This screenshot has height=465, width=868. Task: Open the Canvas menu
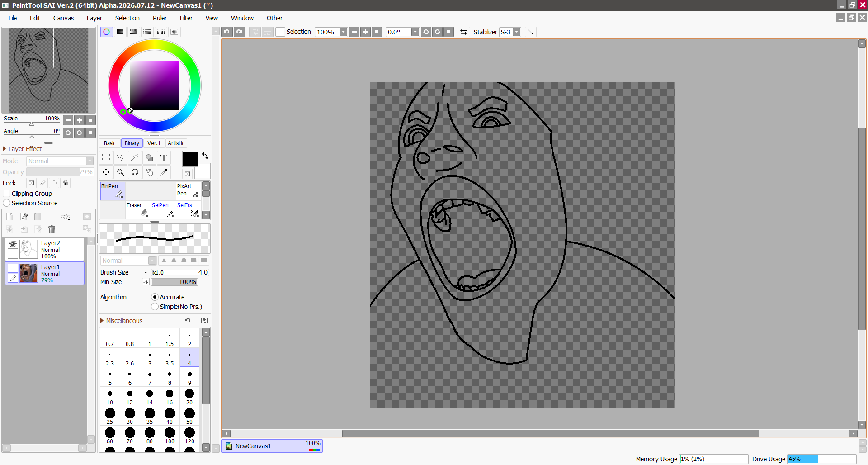pyautogui.click(x=63, y=18)
